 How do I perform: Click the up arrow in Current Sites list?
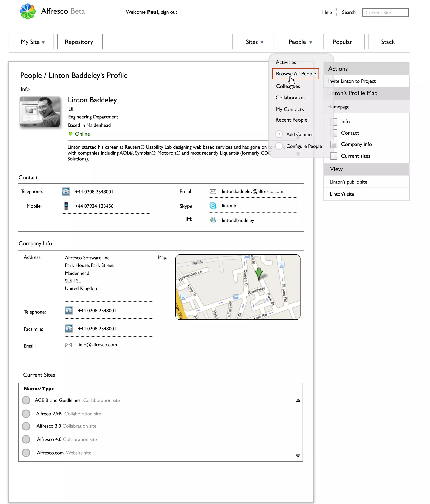pyautogui.click(x=298, y=400)
